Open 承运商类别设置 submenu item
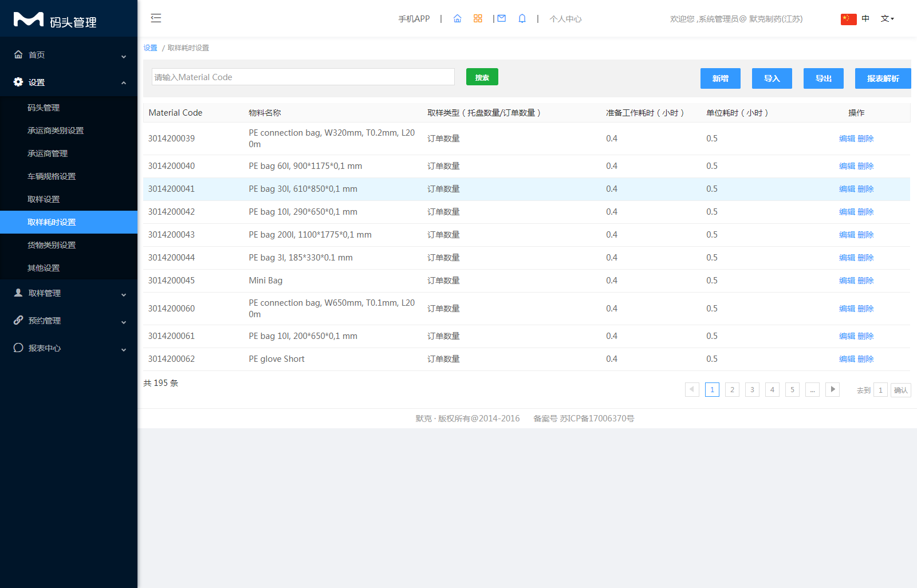 (69, 131)
